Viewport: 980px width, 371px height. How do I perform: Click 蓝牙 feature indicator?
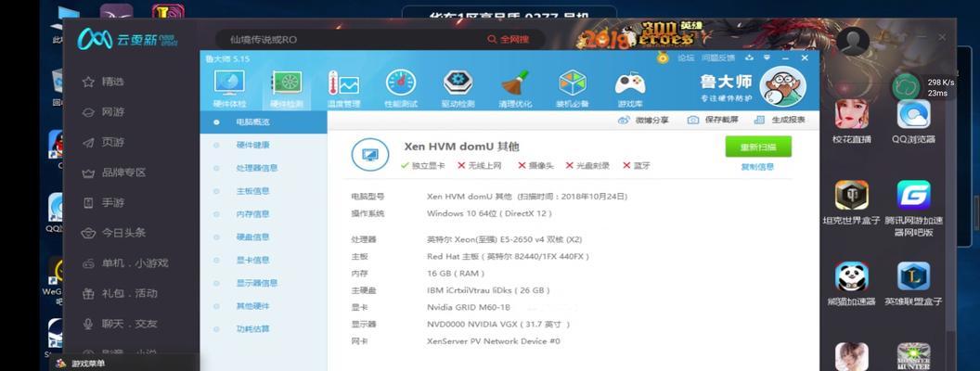[637, 166]
